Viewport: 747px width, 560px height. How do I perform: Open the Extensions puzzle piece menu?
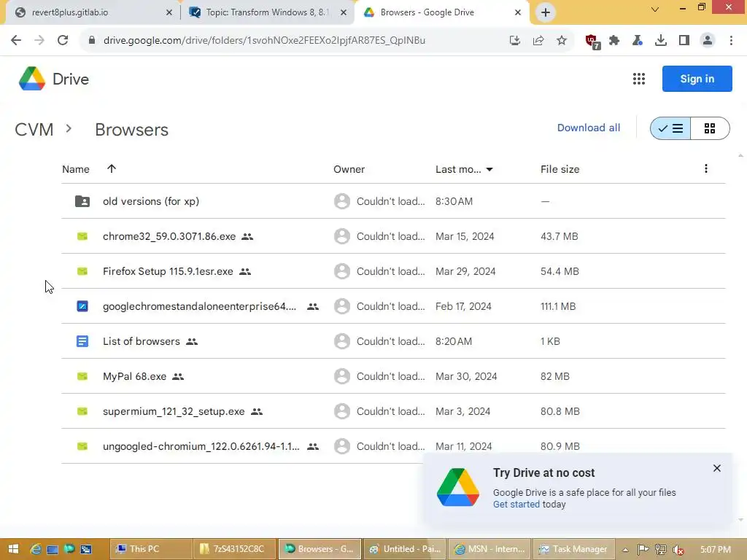click(x=614, y=41)
